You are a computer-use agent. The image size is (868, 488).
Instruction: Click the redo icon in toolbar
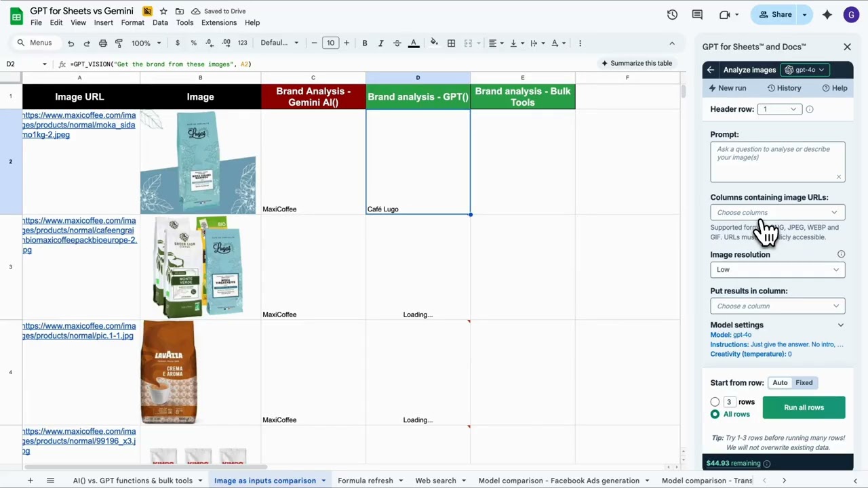[87, 43]
